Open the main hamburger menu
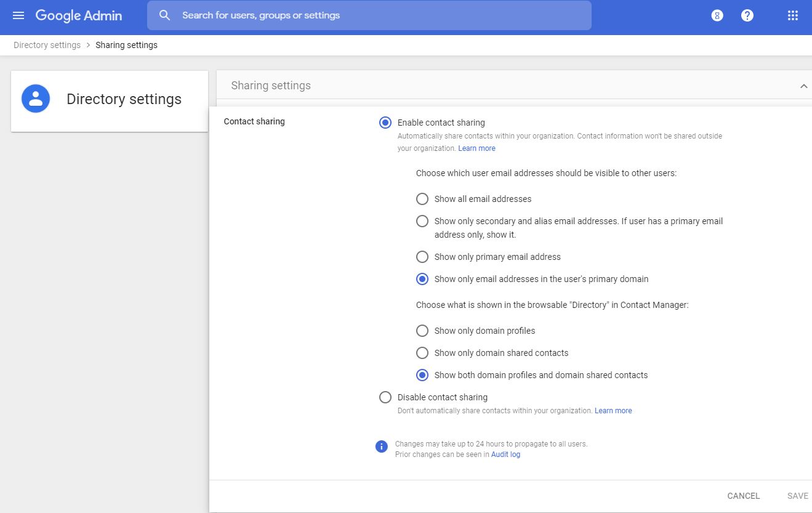The height and width of the screenshot is (513, 812). [x=18, y=15]
